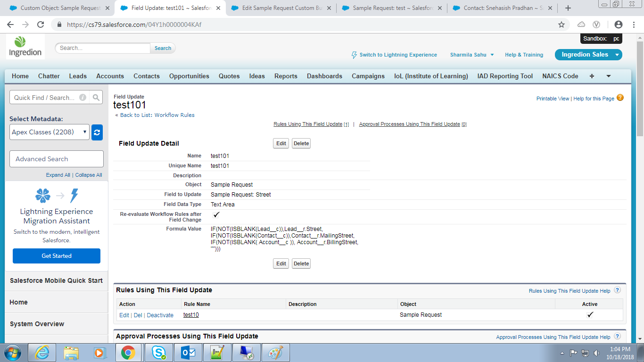644x362 pixels.
Task: Open the Chrome profile avatar
Action: coord(619,25)
